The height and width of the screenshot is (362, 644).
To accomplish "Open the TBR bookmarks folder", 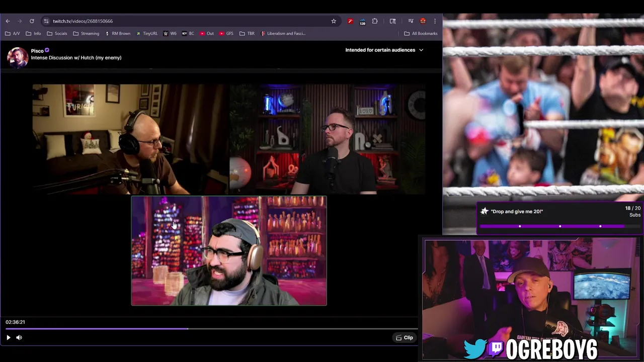I will click(247, 34).
